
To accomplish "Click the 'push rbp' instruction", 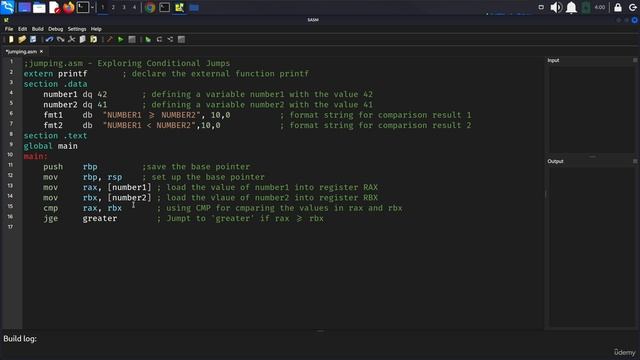I will 70,167.
